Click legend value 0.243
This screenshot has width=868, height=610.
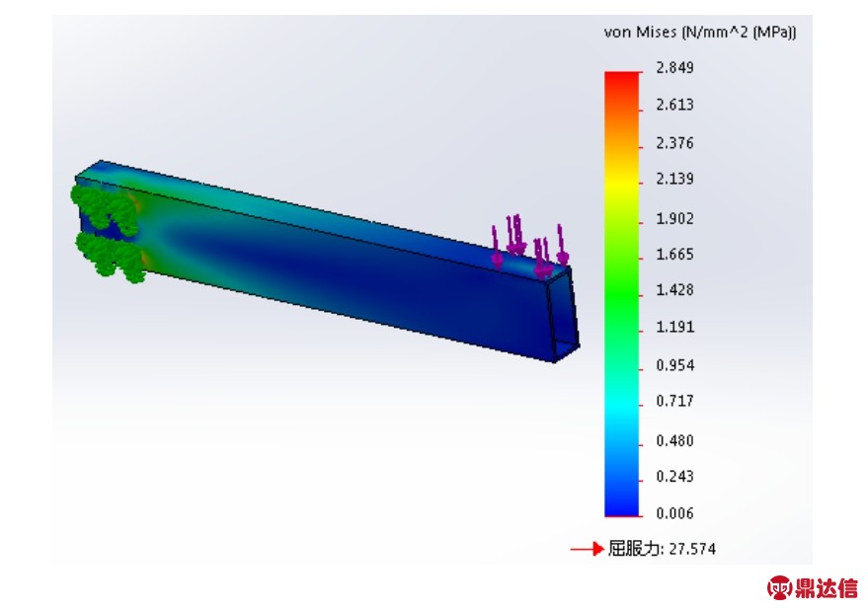click(x=674, y=477)
